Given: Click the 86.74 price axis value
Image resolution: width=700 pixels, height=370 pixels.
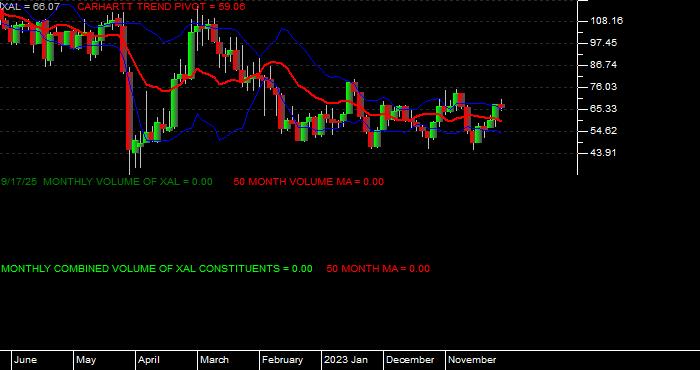Looking at the screenshot, I should click(x=604, y=65).
